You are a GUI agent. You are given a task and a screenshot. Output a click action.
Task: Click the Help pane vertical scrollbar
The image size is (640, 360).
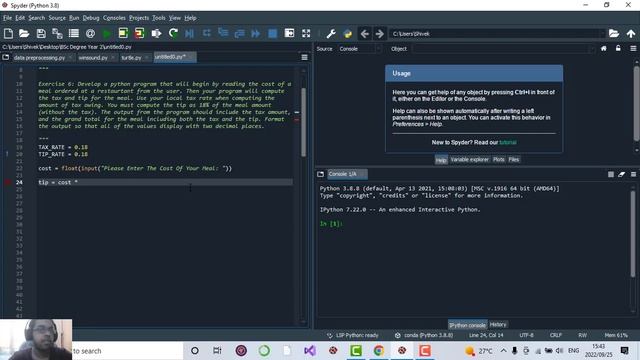pyautogui.click(x=636, y=104)
